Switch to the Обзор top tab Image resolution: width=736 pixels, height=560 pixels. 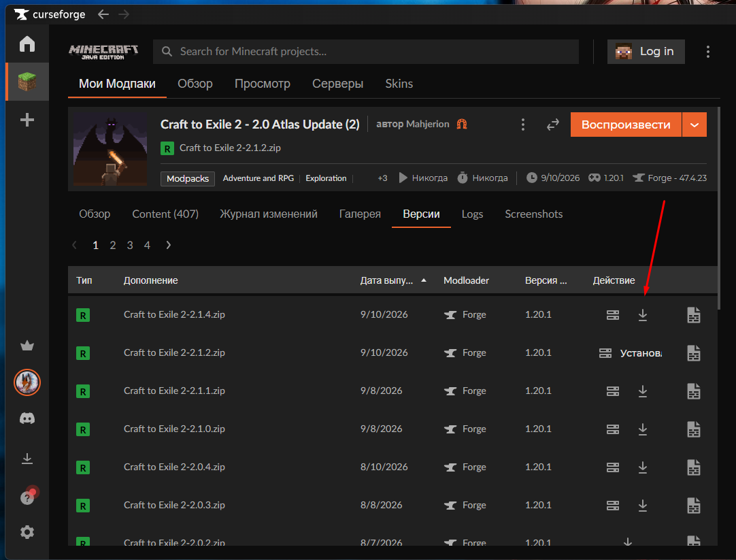click(195, 84)
